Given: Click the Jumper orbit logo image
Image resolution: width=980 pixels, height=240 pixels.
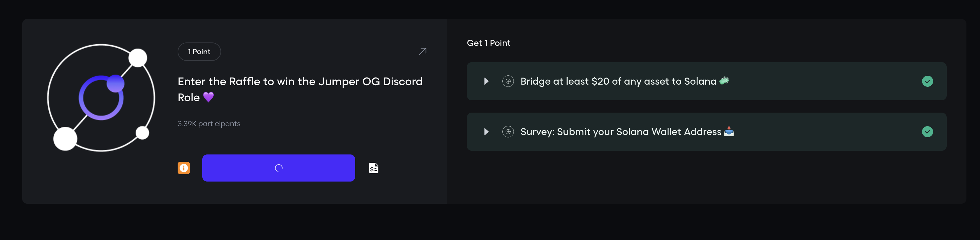Looking at the screenshot, I should point(101,98).
